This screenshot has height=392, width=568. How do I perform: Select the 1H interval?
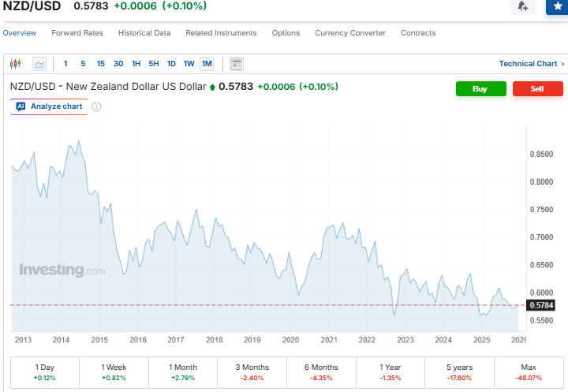(136, 64)
